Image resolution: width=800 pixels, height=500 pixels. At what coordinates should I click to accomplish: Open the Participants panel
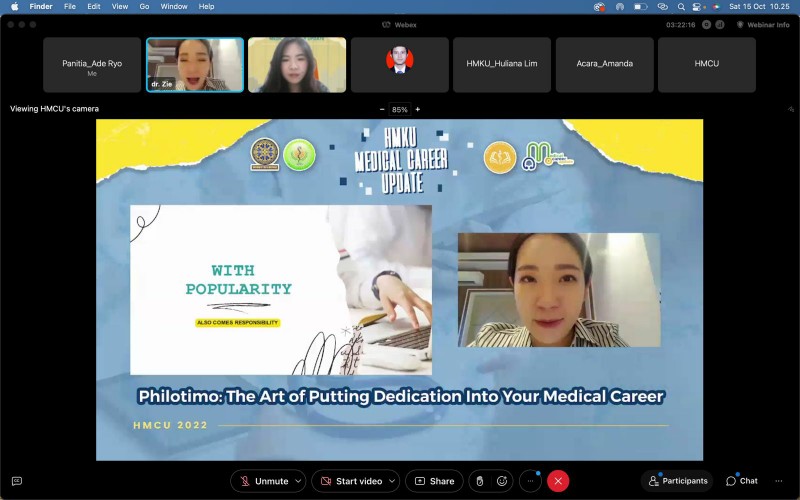677,481
